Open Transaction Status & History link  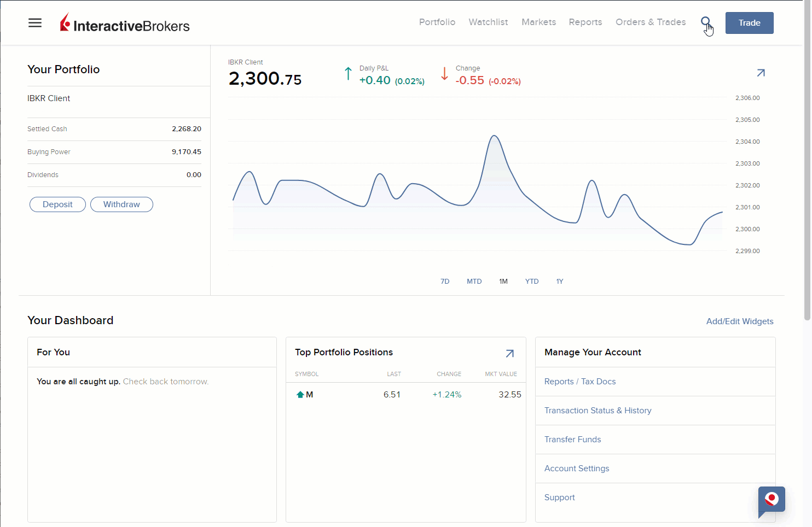point(598,411)
